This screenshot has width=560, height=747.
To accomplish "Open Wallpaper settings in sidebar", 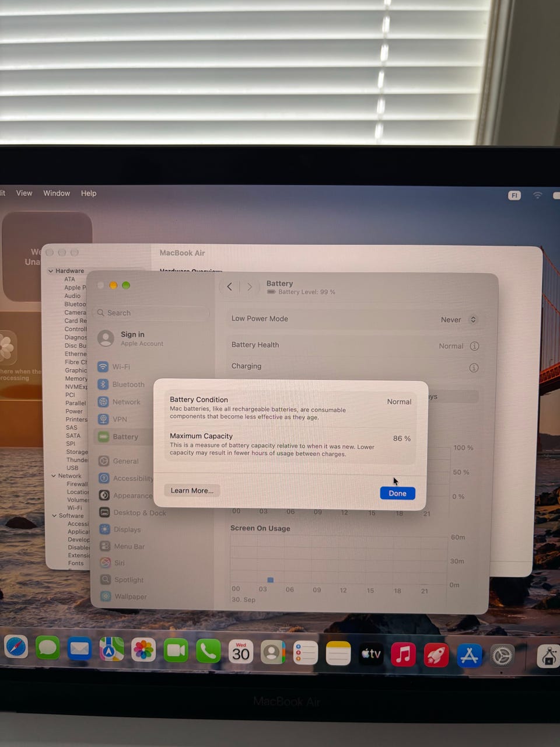I will pyautogui.click(x=124, y=596).
